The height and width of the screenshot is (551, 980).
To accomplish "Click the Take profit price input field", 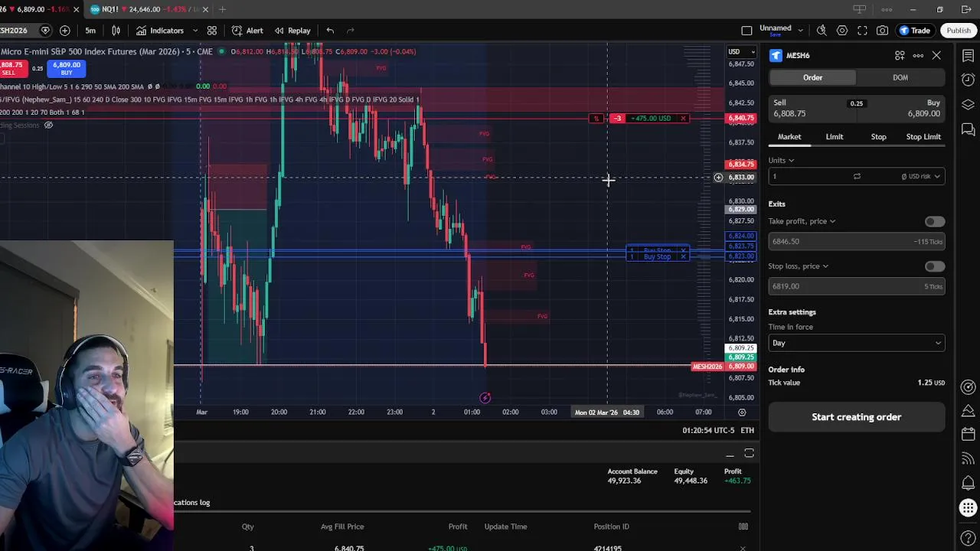I will point(856,241).
